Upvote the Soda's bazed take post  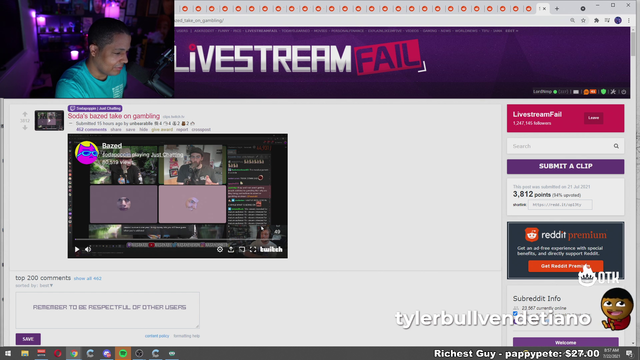[x=25, y=114]
